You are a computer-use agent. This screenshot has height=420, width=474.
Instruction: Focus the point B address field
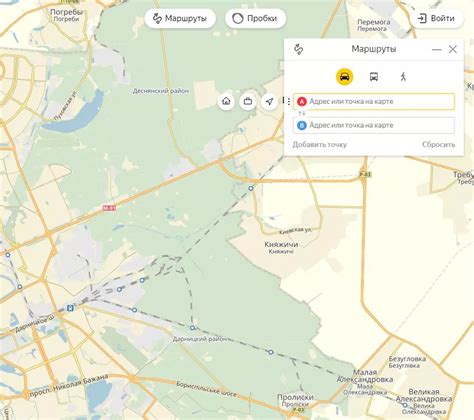click(374, 125)
